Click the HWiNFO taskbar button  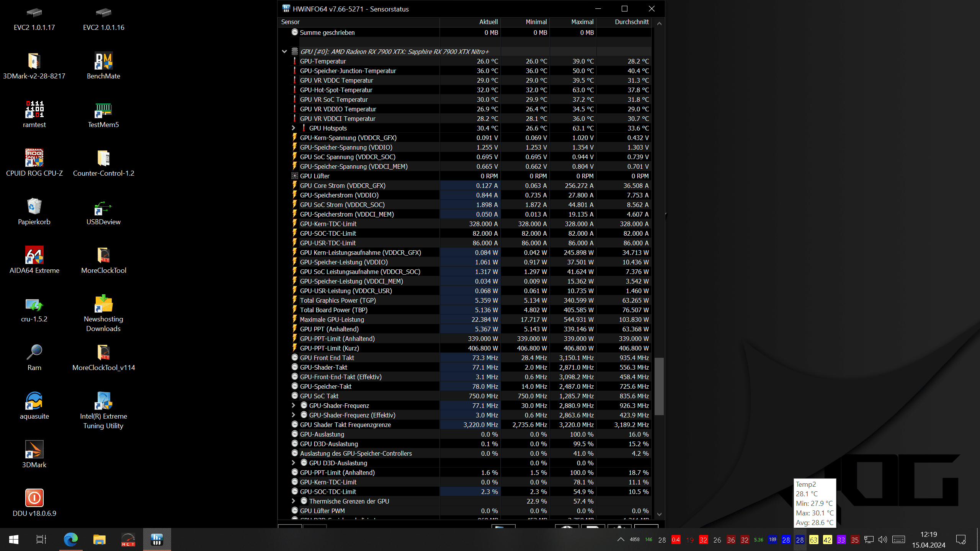(157, 540)
